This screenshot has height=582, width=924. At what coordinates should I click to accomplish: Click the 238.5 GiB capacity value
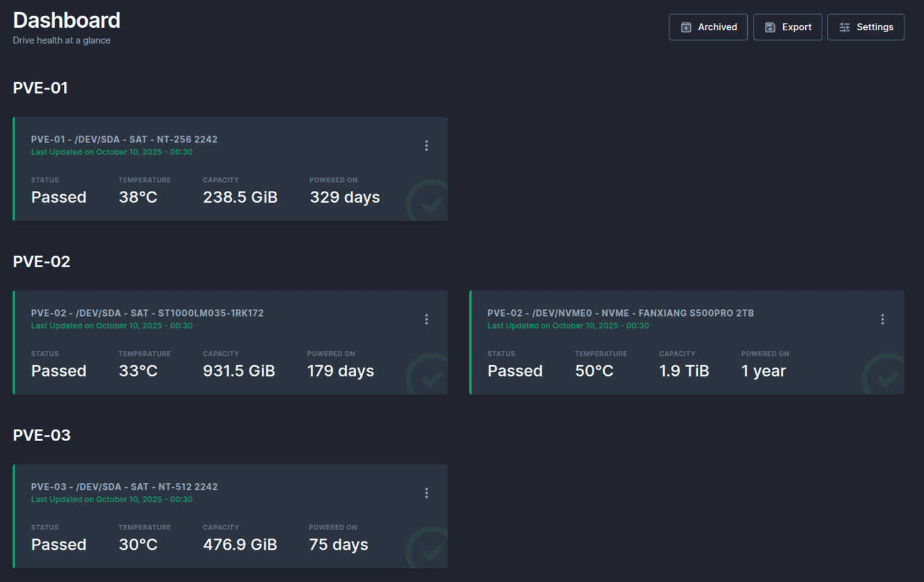coord(240,197)
